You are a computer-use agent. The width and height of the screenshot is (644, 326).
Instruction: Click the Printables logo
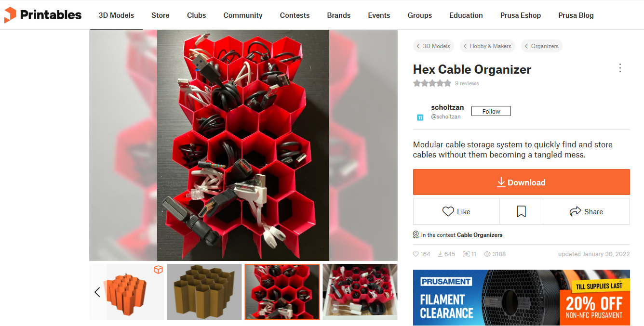point(42,15)
